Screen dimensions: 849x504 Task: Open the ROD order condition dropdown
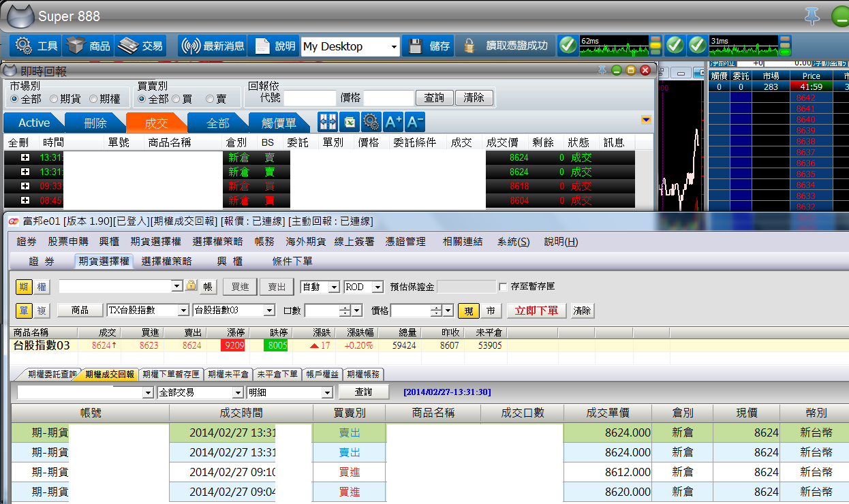coord(377,287)
